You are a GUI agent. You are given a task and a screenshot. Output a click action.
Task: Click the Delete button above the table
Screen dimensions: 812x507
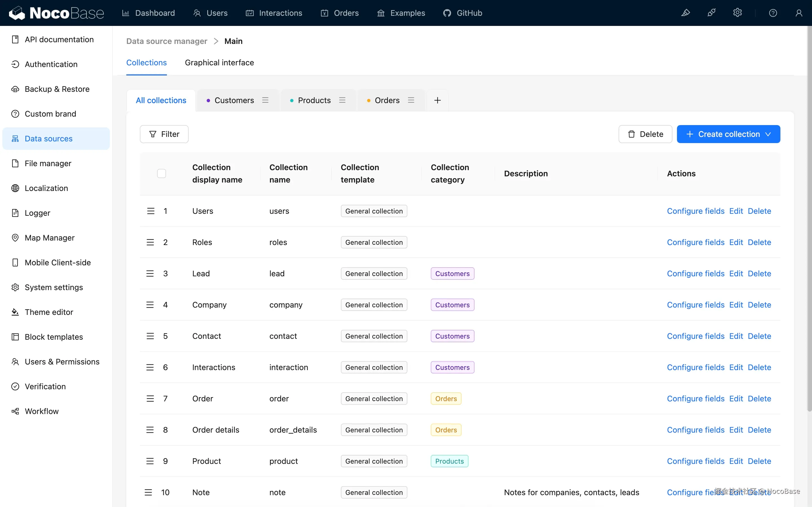[645, 134]
